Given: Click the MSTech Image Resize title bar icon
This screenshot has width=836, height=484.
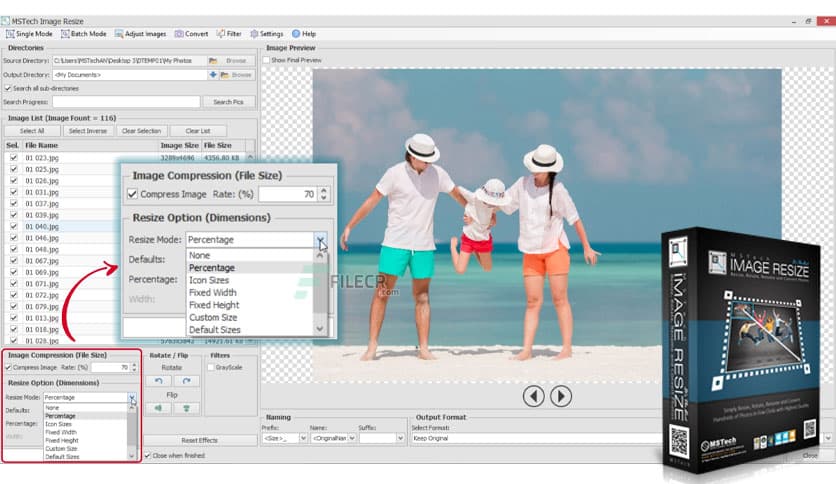Looking at the screenshot, I should tap(5, 21).
